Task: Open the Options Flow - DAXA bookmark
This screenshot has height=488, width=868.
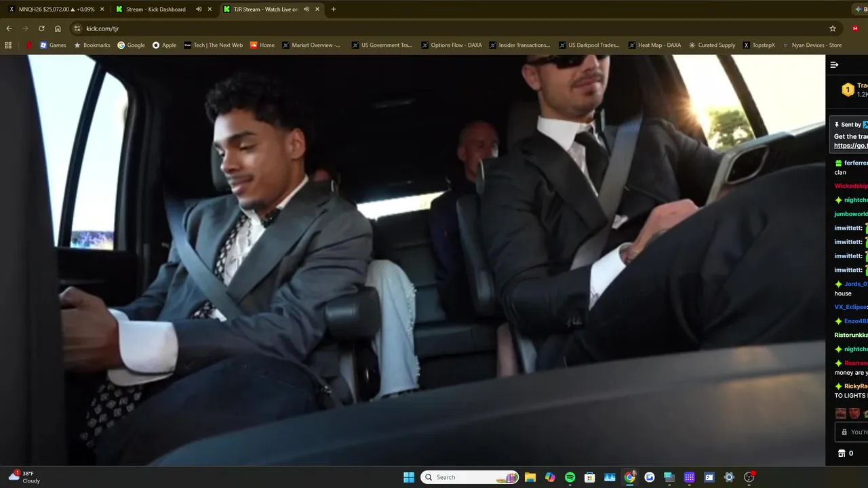Action: (452, 45)
